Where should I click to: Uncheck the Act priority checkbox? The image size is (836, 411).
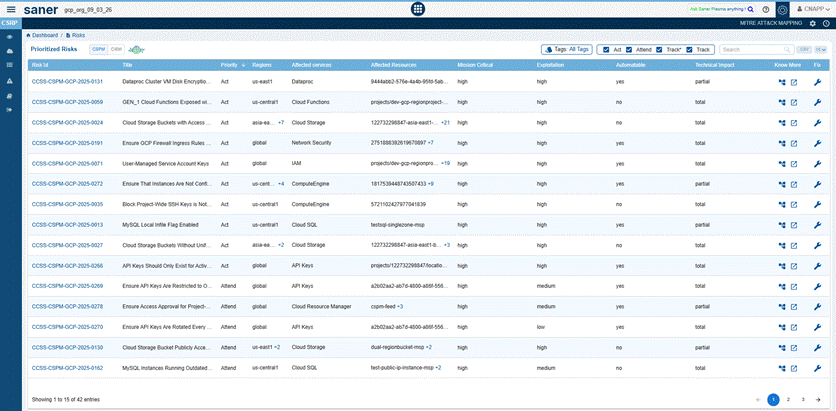point(606,49)
